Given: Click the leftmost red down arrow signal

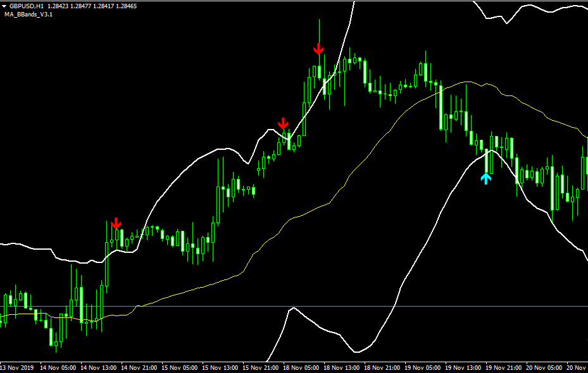Looking at the screenshot, I should point(116,223).
